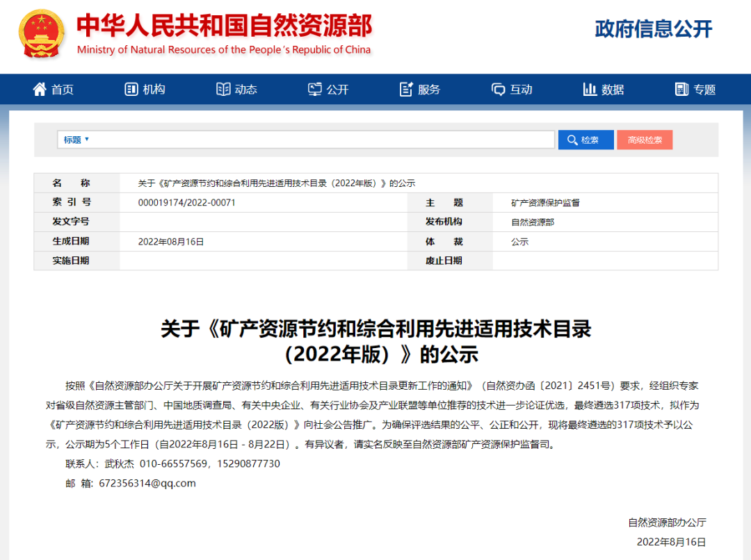
Task: Click the 互动 chat bubble icon
Action: (498, 89)
